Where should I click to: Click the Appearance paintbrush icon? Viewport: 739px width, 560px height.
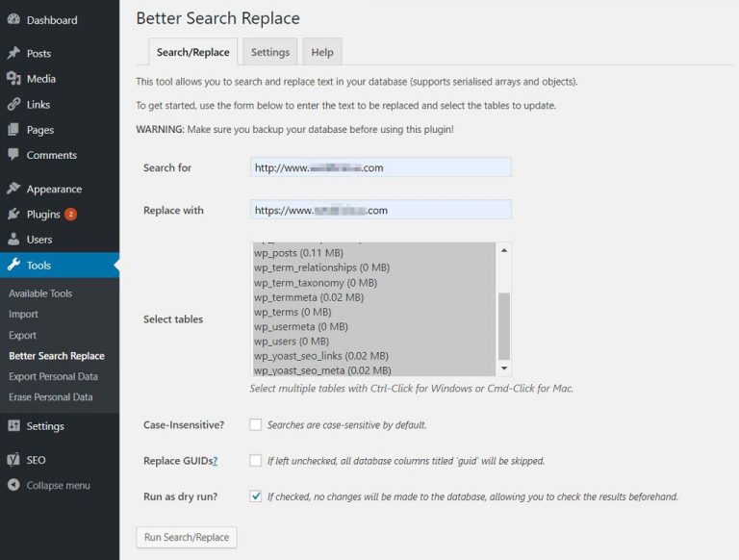click(x=13, y=190)
